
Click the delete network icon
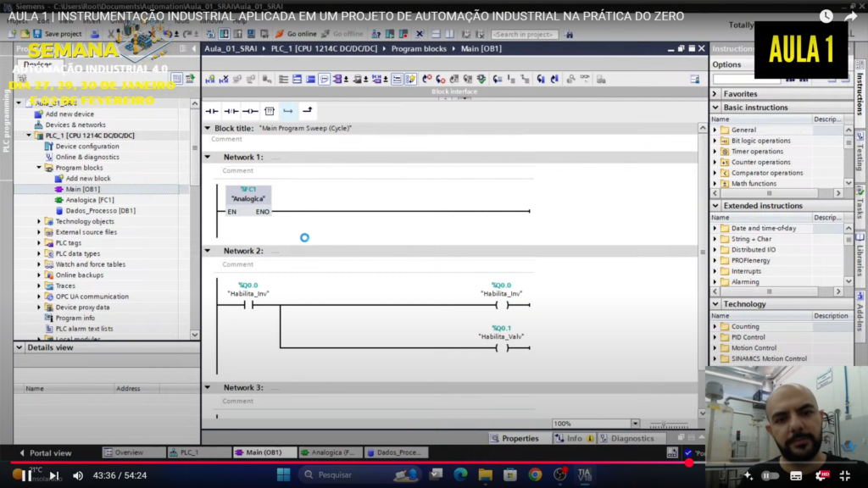[224, 80]
